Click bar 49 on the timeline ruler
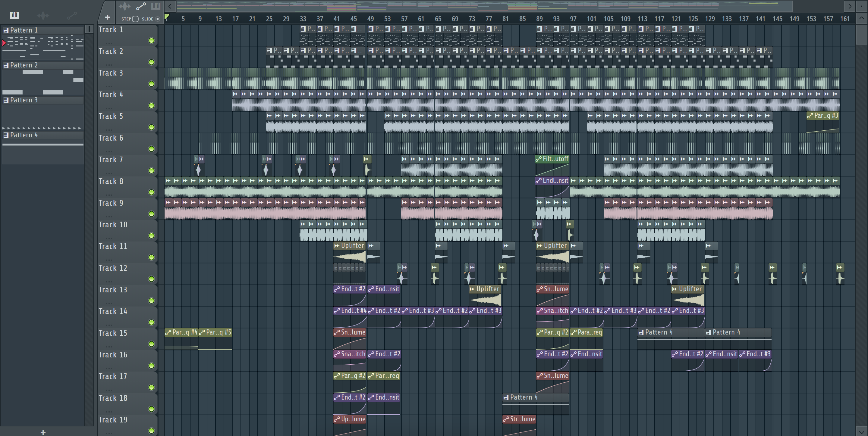This screenshot has height=436, width=868. point(370,19)
